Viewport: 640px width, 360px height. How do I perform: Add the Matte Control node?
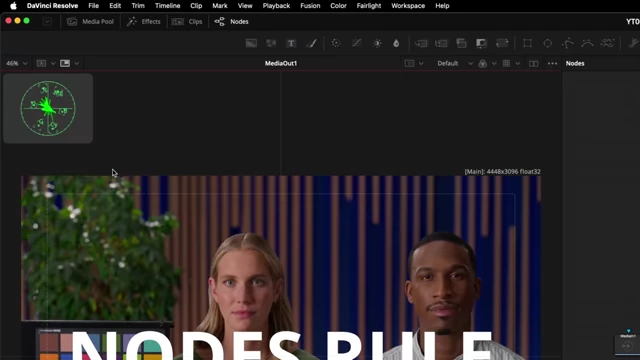coord(461,43)
